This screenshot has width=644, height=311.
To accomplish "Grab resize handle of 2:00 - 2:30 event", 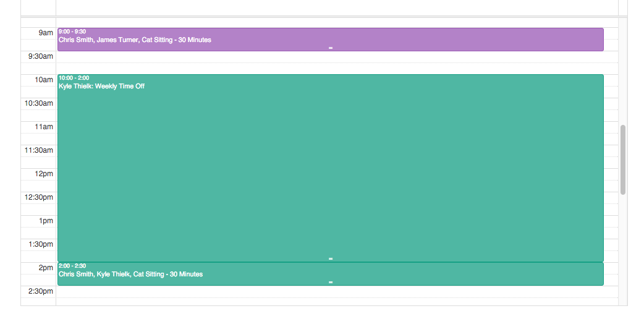I will tap(331, 282).
